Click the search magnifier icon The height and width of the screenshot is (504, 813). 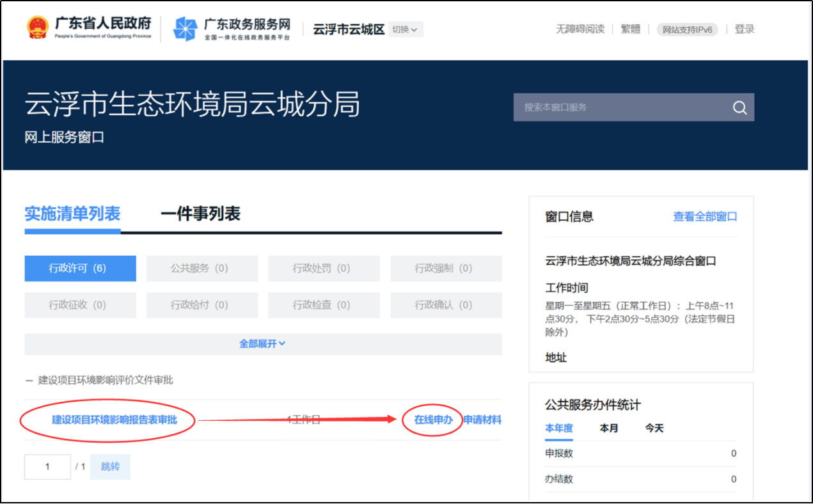(x=739, y=107)
